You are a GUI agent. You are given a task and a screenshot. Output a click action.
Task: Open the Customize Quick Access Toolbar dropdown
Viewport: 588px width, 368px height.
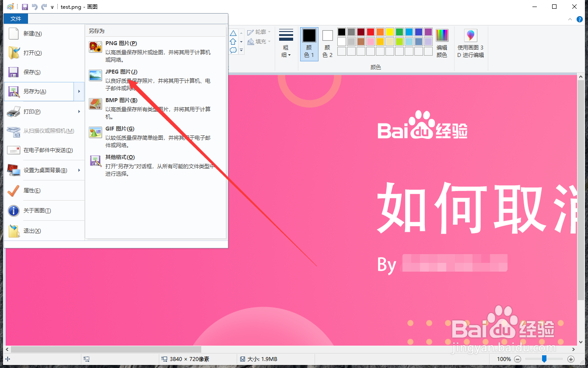pos(52,7)
